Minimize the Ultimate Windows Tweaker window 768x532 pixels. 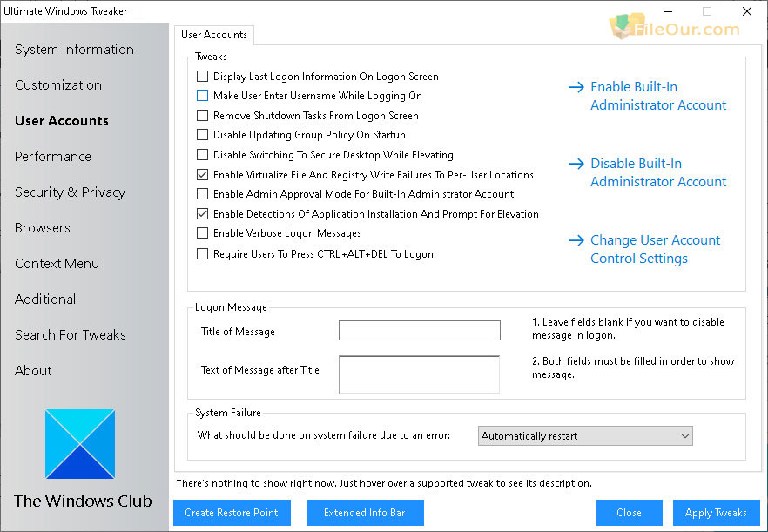(668, 11)
